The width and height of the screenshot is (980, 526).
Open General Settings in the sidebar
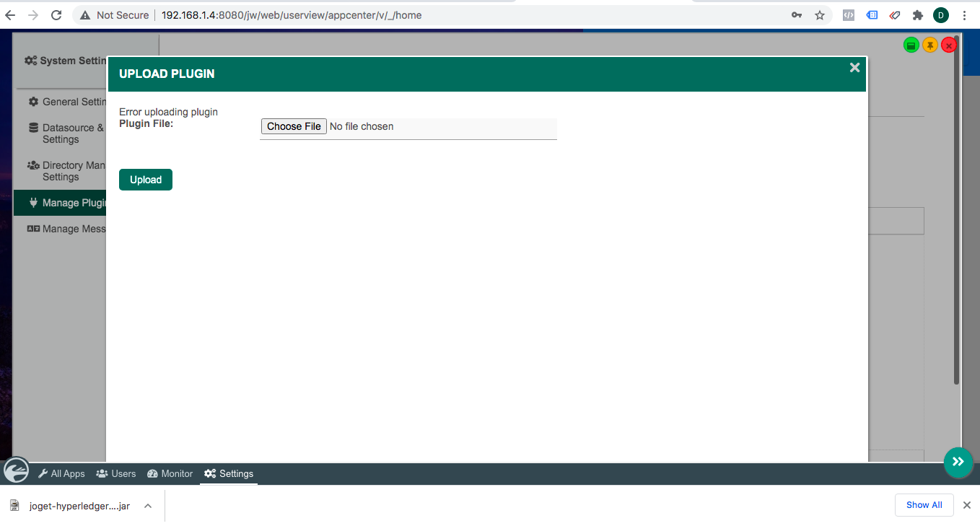61,102
